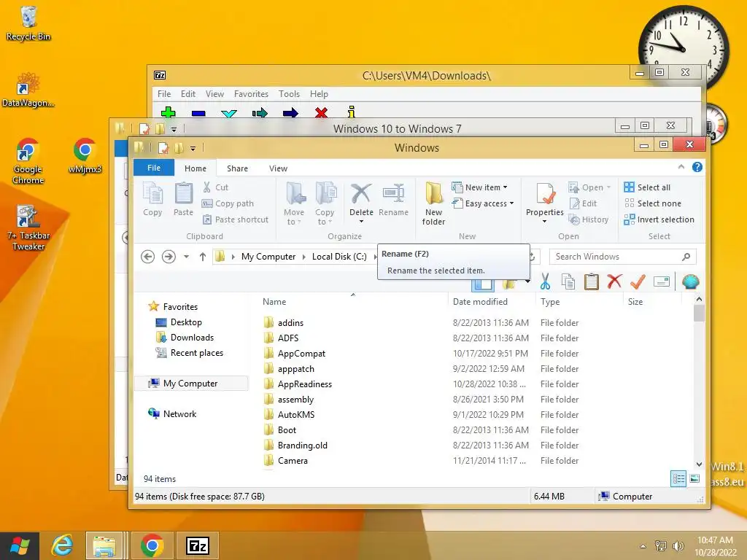The height and width of the screenshot is (560, 747).
Task: Click the E-mail envelope toolbar icon
Action: coord(661,281)
